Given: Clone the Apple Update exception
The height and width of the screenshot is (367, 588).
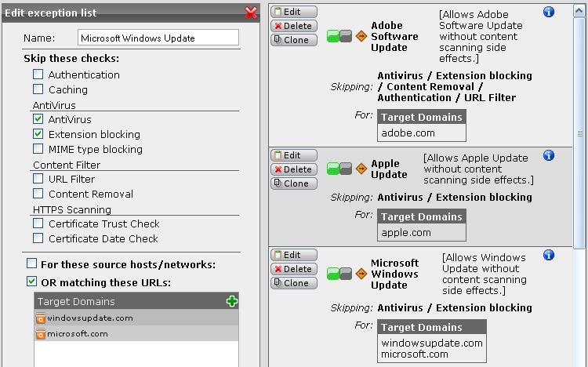Looking at the screenshot, I should pyautogui.click(x=294, y=183).
